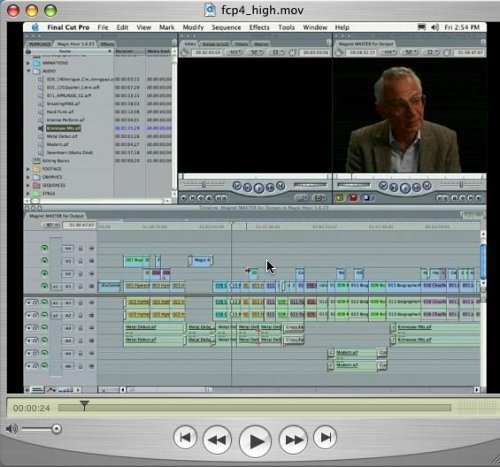Image resolution: width=500 pixels, height=467 pixels.
Task: Click the Editing Basics sequence icon
Action: (37, 161)
